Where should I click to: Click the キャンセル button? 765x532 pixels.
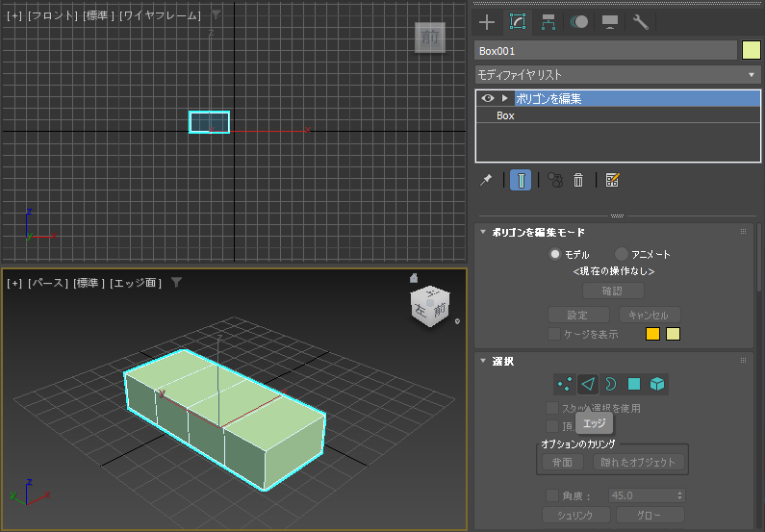[650, 315]
